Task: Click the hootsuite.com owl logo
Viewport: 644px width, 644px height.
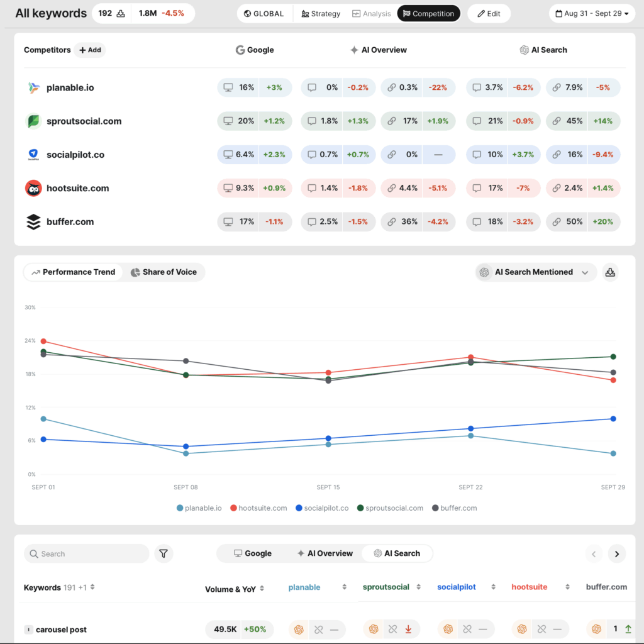Action: (x=34, y=188)
